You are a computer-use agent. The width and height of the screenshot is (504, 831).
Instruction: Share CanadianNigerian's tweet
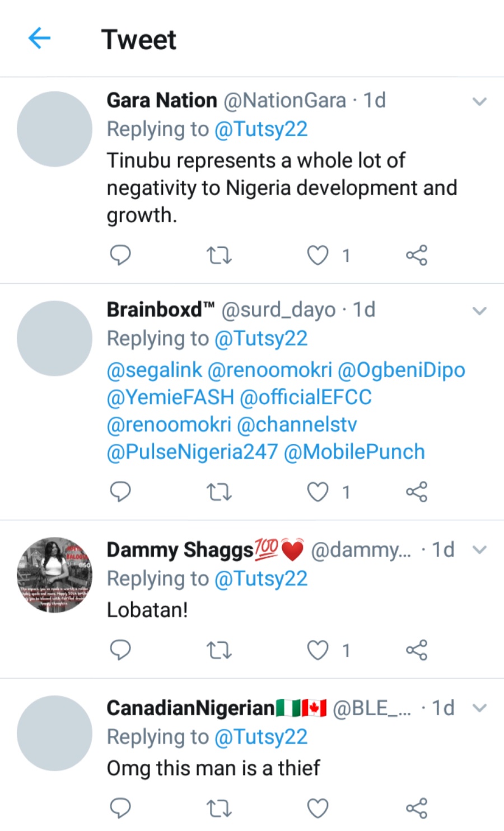416,808
